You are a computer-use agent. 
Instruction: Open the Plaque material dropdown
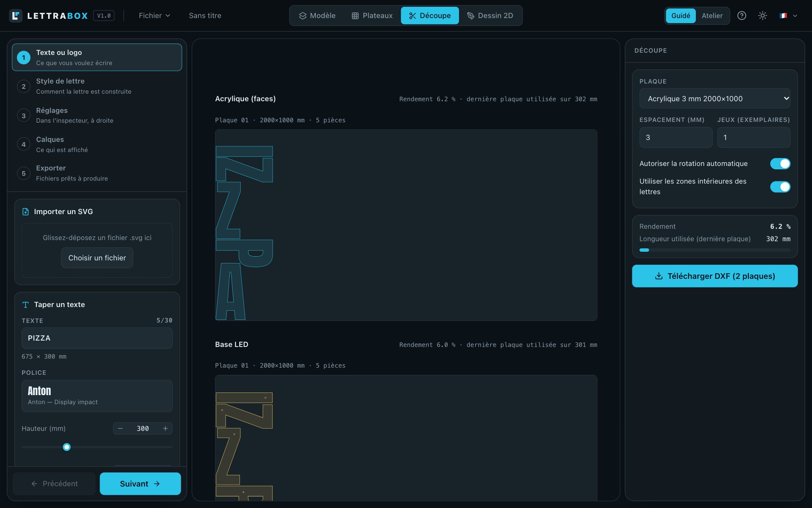(x=715, y=99)
